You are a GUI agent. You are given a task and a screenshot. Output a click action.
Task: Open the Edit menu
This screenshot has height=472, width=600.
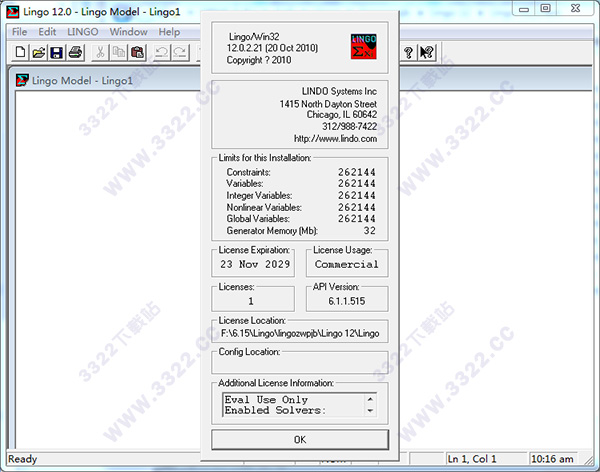[47, 32]
